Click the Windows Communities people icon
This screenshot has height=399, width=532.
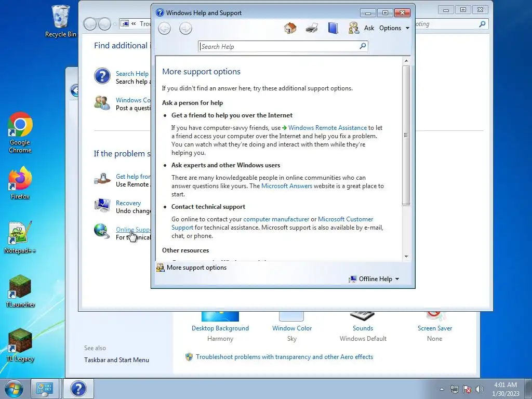tap(102, 102)
